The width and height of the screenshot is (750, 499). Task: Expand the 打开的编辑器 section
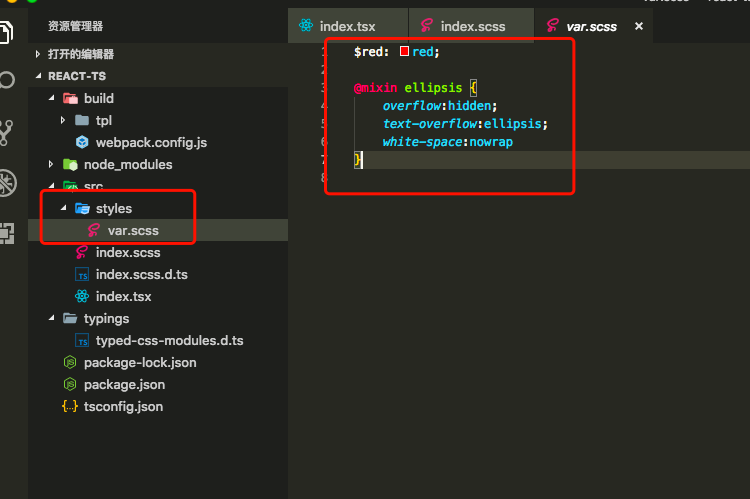coord(38,54)
